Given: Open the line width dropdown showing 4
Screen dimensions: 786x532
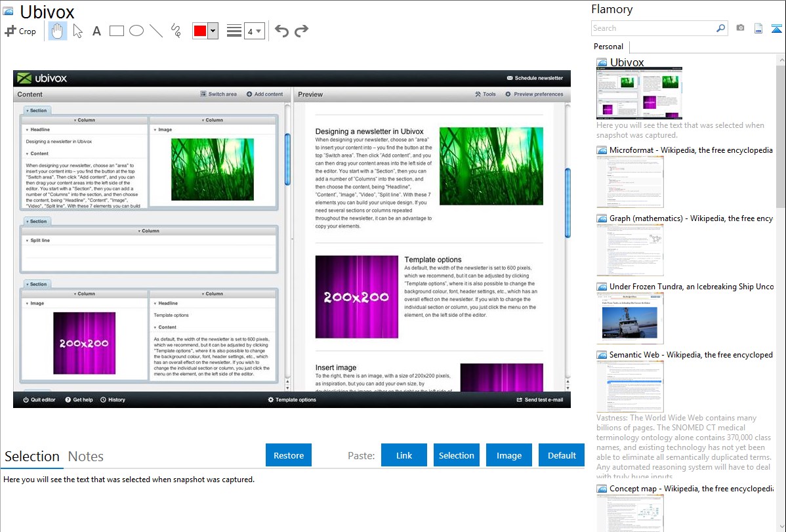Looking at the screenshot, I should click(254, 31).
